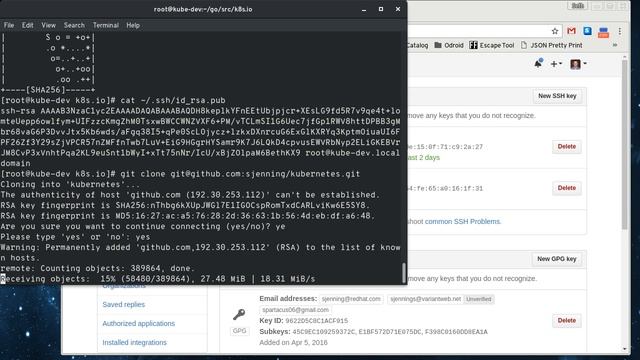This screenshot has height=360, width=640.
Task: Click the New GPG key button
Action: (x=557, y=259)
